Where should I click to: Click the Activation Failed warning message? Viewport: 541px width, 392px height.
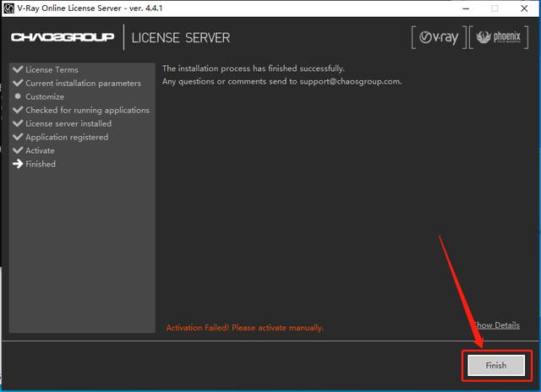(245, 328)
